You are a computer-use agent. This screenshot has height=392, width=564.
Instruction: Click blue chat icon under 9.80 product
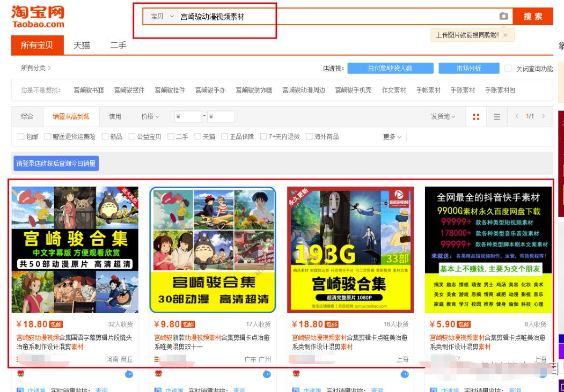tap(267, 374)
